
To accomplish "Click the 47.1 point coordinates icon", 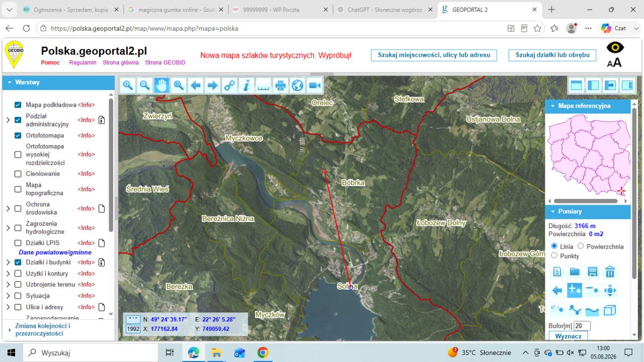I will click(x=557, y=310).
